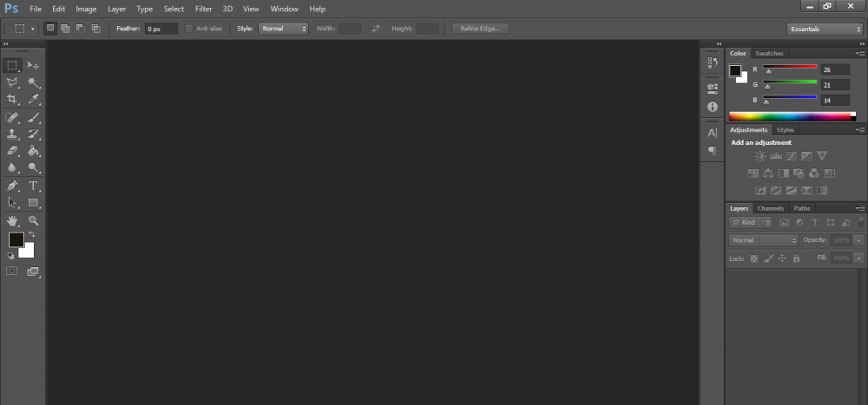Viewport: 868px width, 405px height.
Task: Select the Horizontal Type tool
Action: (33, 186)
